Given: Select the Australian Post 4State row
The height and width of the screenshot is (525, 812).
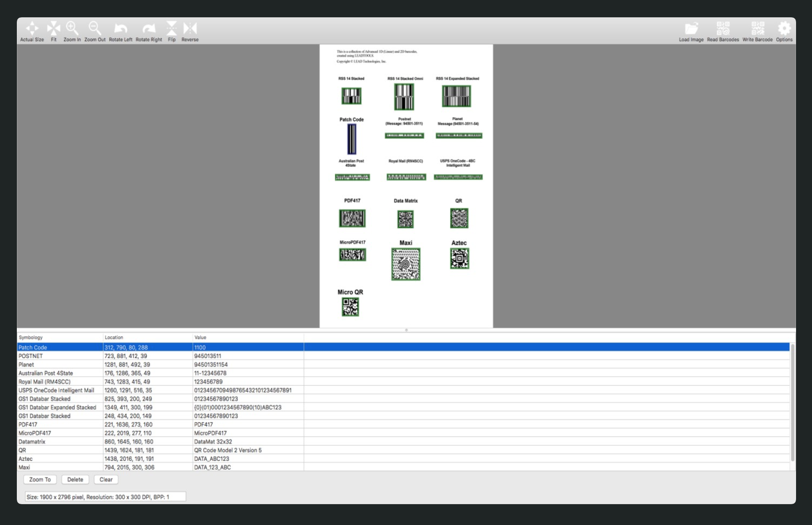Looking at the screenshot, I should point(403,373).
